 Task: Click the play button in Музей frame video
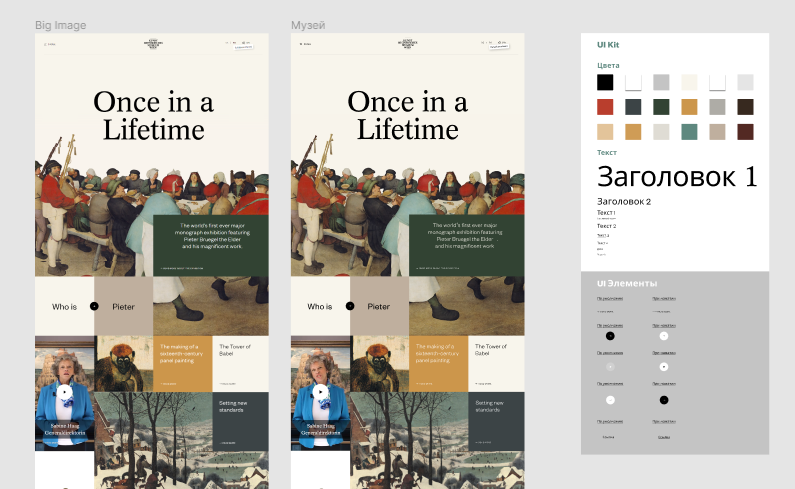[320, 392]
